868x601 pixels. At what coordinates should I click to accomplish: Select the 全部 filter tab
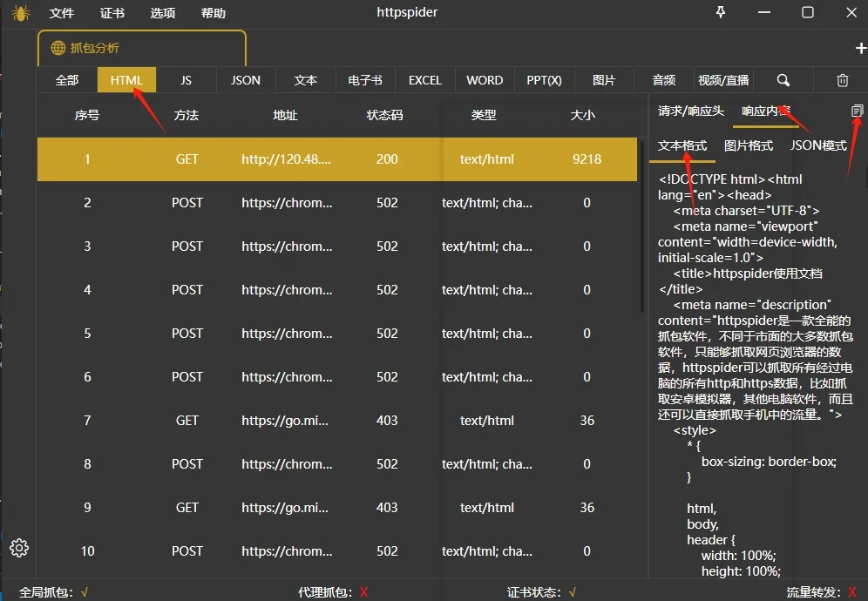pos(67,80)
